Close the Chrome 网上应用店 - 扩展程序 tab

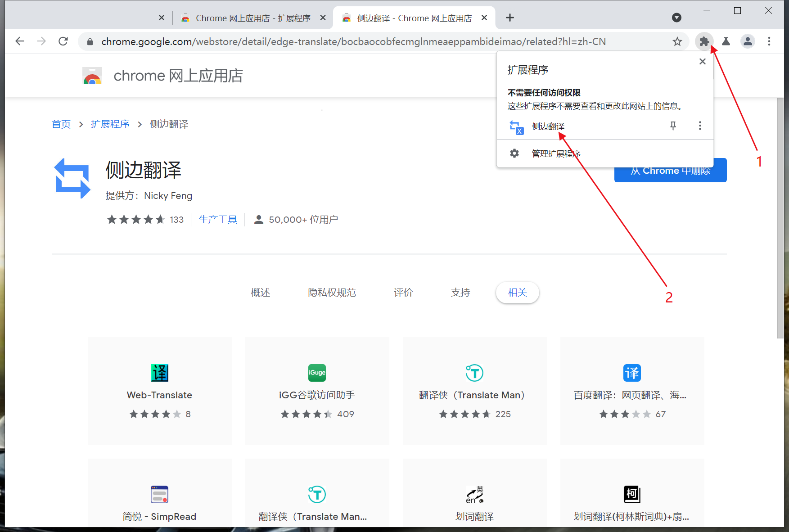pos(323,18)
